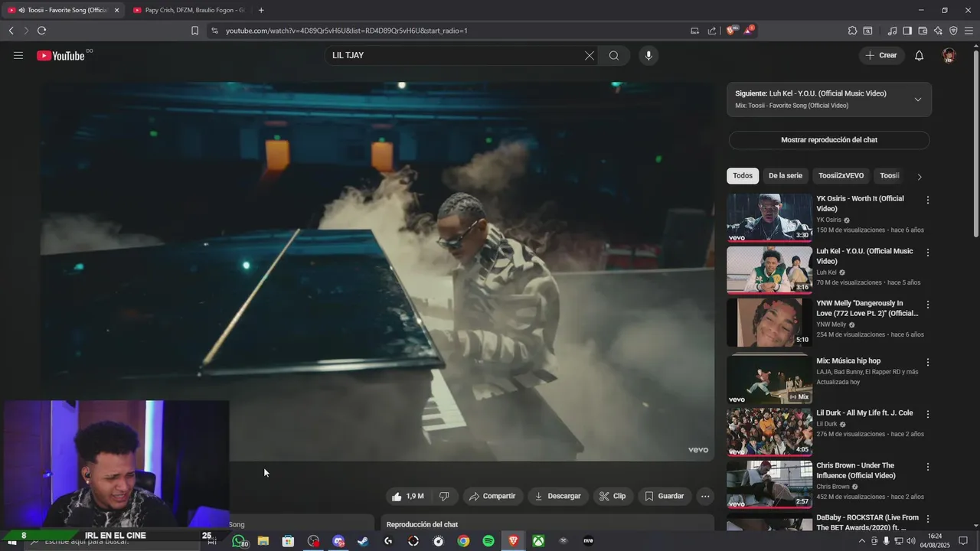Image resolution: width=980 pixels, height=551 pixels.
Task: Select the Toosii2xVEVO filter chip
Action: (841, 176)
